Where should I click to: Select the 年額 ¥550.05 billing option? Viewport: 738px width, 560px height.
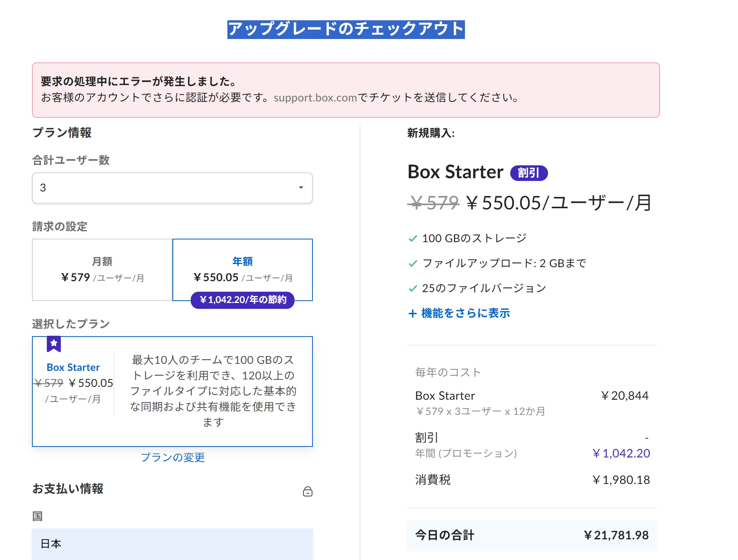coord(243,269)
